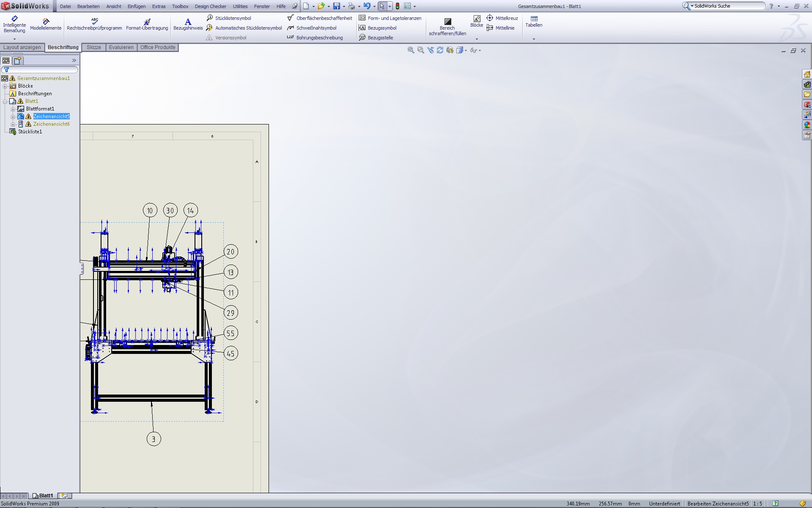Click the SolidWorks Suche search field
Viewport: 812px width, 508px height.
coord(727,6)
